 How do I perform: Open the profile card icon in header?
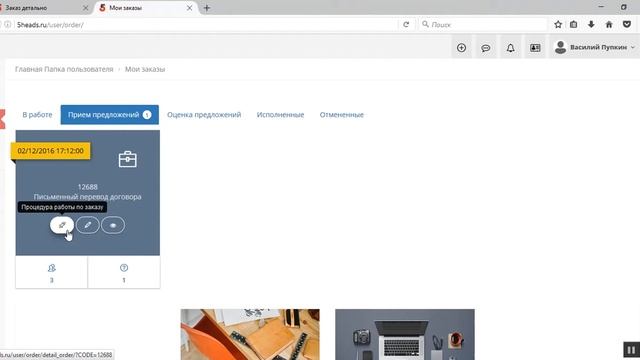pyautogui.click(x=535, y=48)
